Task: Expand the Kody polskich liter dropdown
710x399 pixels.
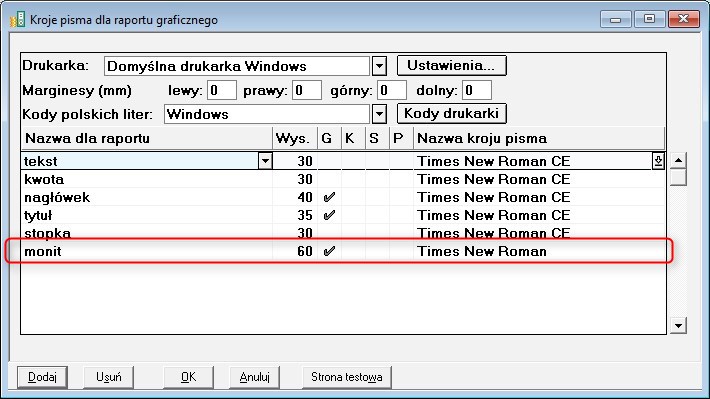Action: tap(379, 114)
